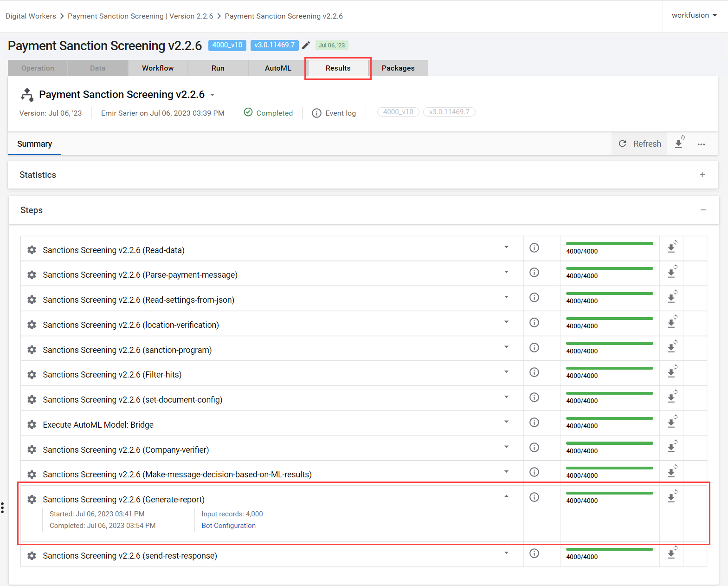Open the workfusion user dropdown
728x586 pixels.
(x=695, y=15)
